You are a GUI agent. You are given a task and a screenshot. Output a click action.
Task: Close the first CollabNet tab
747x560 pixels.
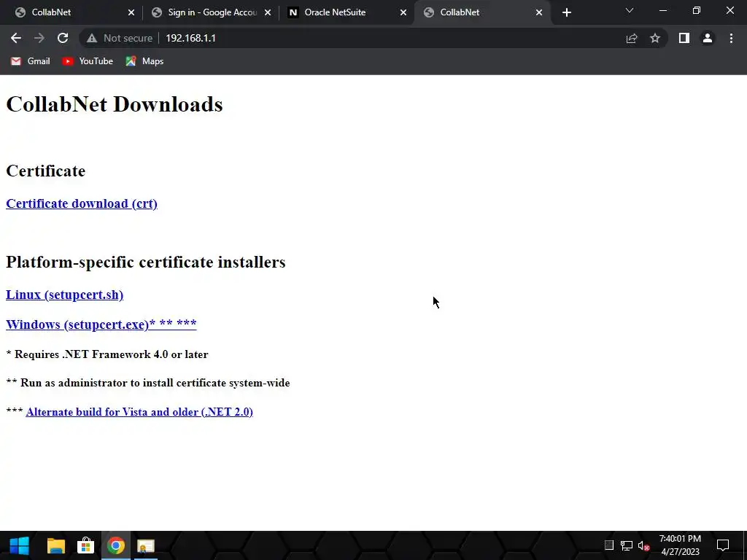[x=131, y=13]
